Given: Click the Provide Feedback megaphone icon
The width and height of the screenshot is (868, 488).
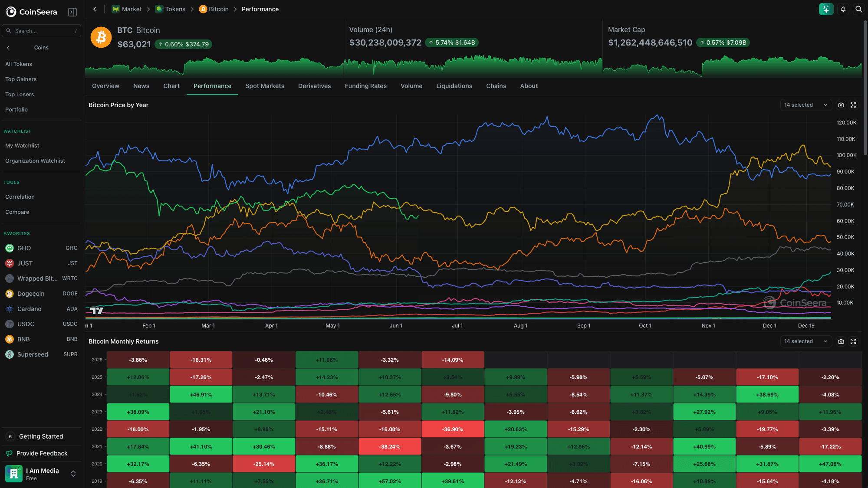Looking at the screenshot, I should (9, 453).
